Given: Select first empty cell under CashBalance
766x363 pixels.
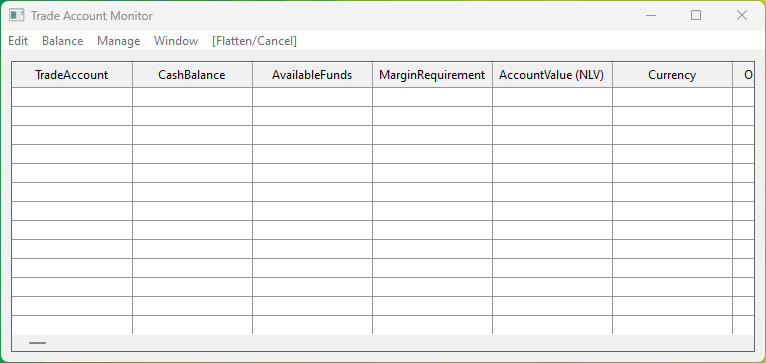Looking at the screenshot, I should 192,97.
